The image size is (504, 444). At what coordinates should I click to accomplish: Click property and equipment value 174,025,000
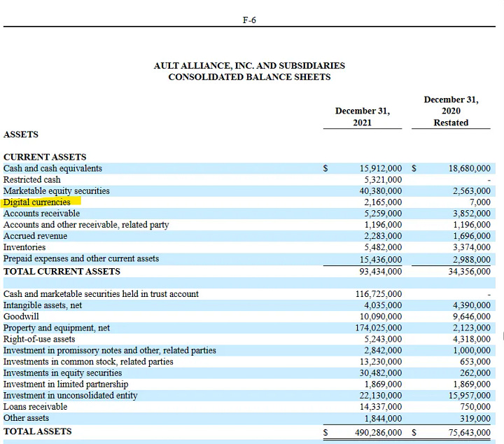coord(379,328)
